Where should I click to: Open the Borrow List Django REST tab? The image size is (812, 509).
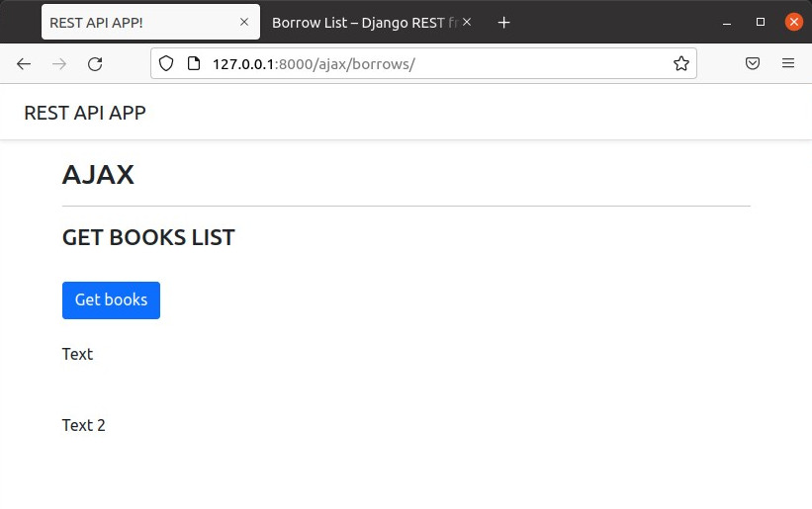[361, 22]
